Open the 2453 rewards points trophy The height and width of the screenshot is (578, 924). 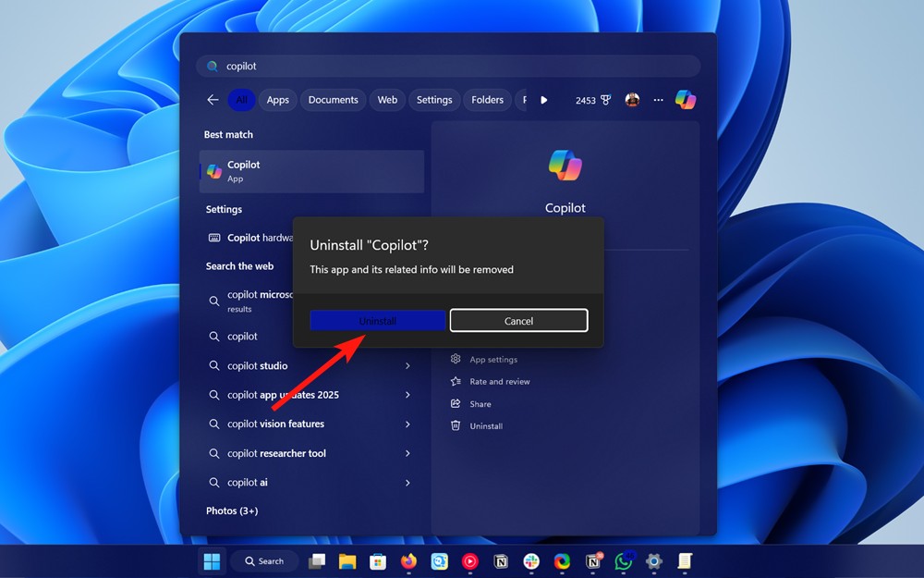593,100
